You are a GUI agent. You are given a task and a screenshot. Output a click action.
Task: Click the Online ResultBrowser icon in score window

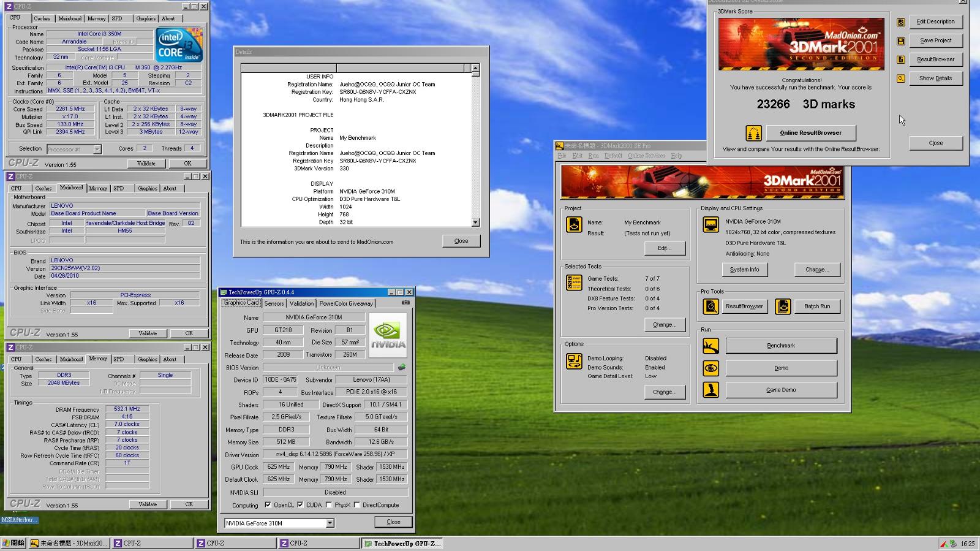coord(753,132)
